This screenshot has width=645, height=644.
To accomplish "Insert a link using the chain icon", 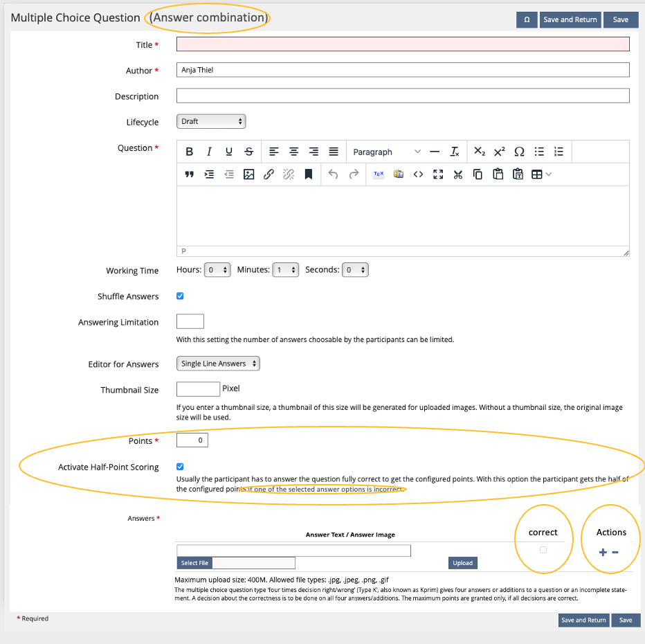I will [x=269, y=175].
